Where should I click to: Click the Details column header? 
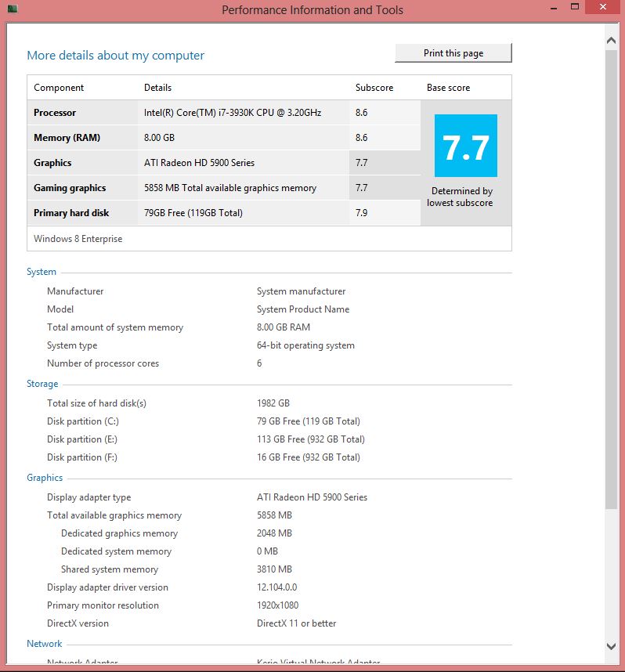coord(157,88)
